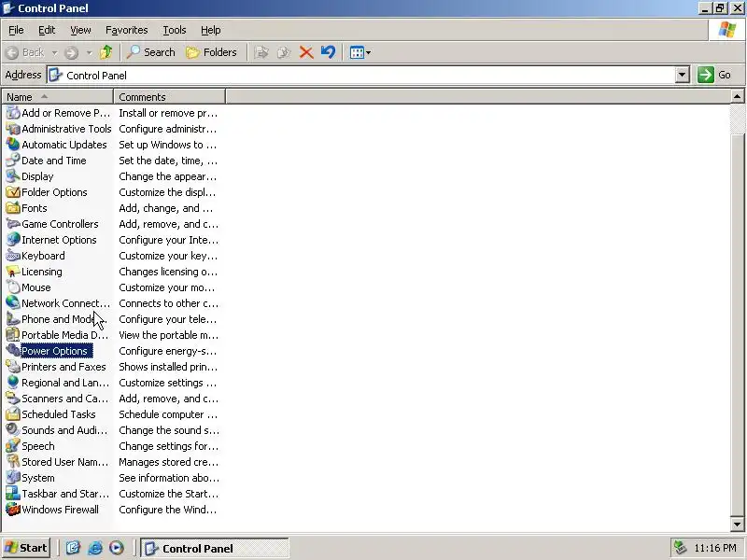This screenshot has width=747, height=560.
Task: Open the Edit menu
Action: tap(47, 30)
